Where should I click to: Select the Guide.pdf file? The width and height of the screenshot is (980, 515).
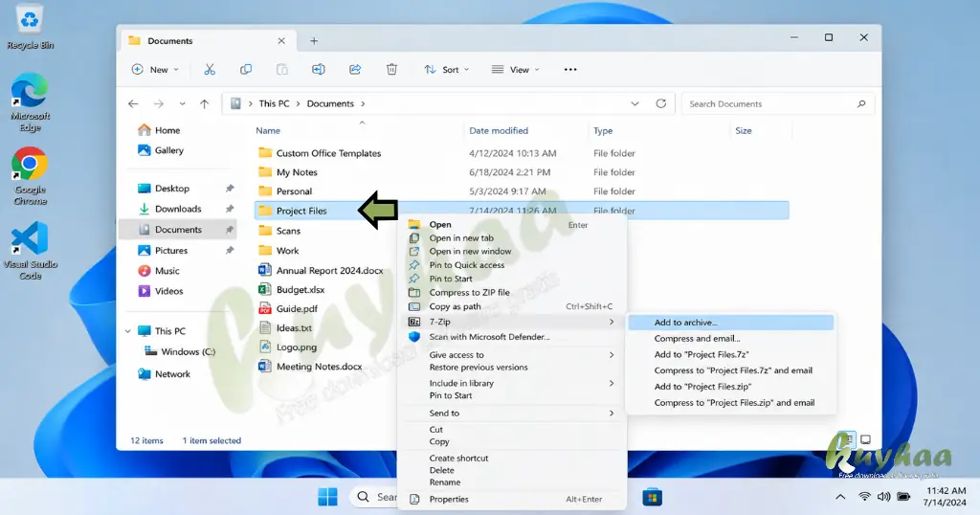(297, 309)
